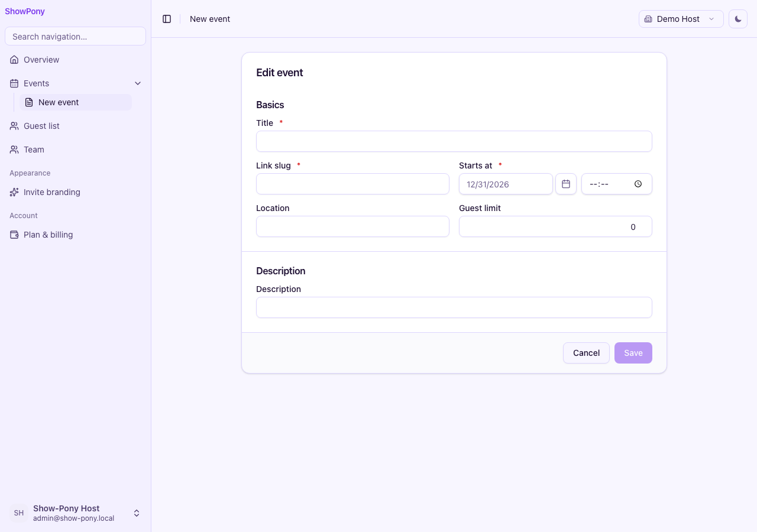The height and width of the screenshot is (532, 757).
Task: Click the Description input field
Action: pyautogui.click(x=454, y=307)
